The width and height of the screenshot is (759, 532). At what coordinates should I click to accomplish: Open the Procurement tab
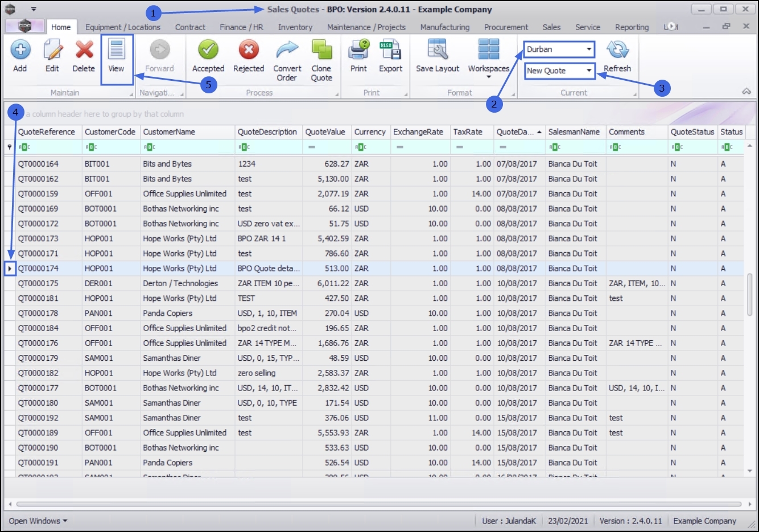click(x=506, y=27)
